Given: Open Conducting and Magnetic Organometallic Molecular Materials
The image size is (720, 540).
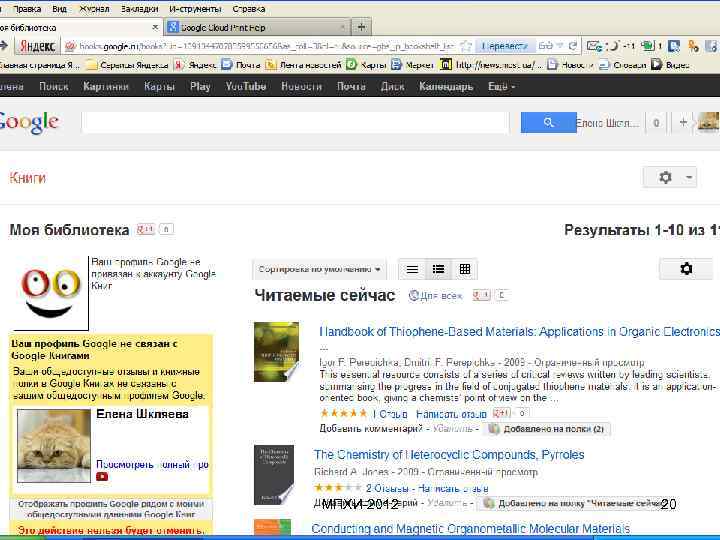Looking at the screenshot, I should [471, 529].
